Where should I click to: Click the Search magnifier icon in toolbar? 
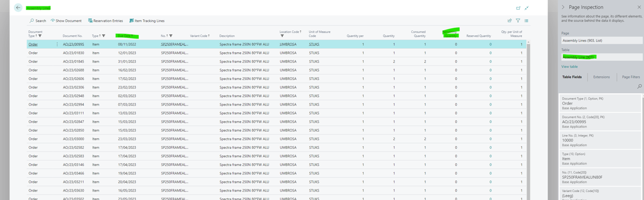(x=32, y=21)
